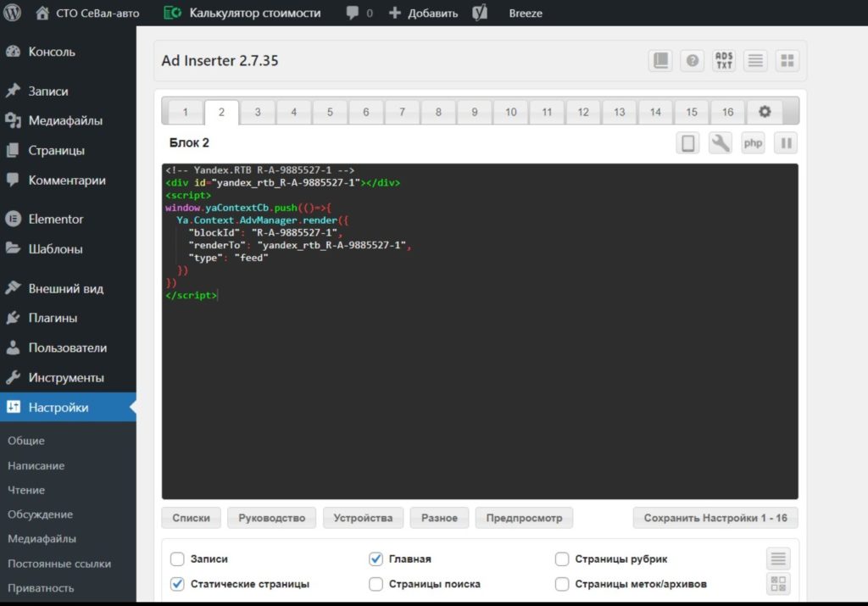This screenshot has height=606, width=868.
Task: Enable the Записи checkbox
Action: 177,559
